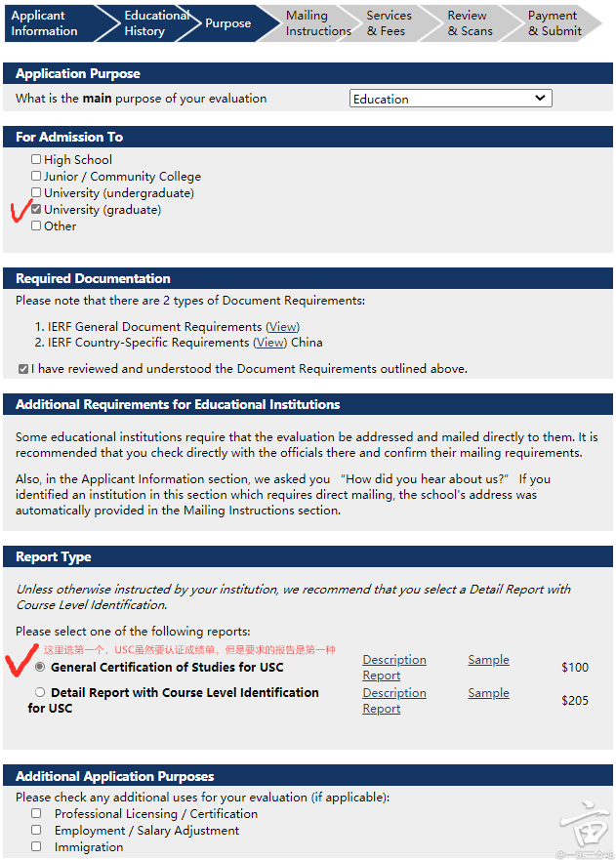616x860 pixels.
Task: View IERF Country-Specific Requirements link
Action: (270, 343)
